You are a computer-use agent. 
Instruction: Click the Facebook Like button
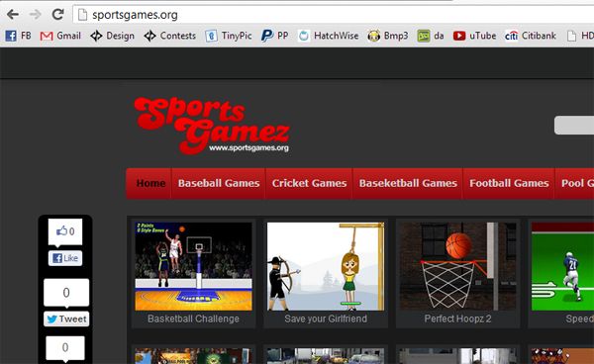[x=65, y=258]
